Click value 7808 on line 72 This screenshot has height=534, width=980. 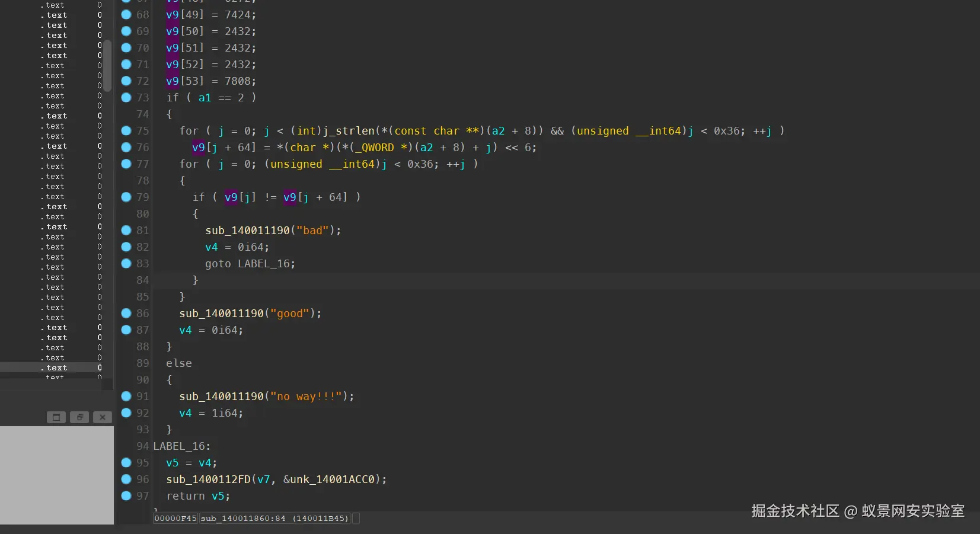click(237, 81)
